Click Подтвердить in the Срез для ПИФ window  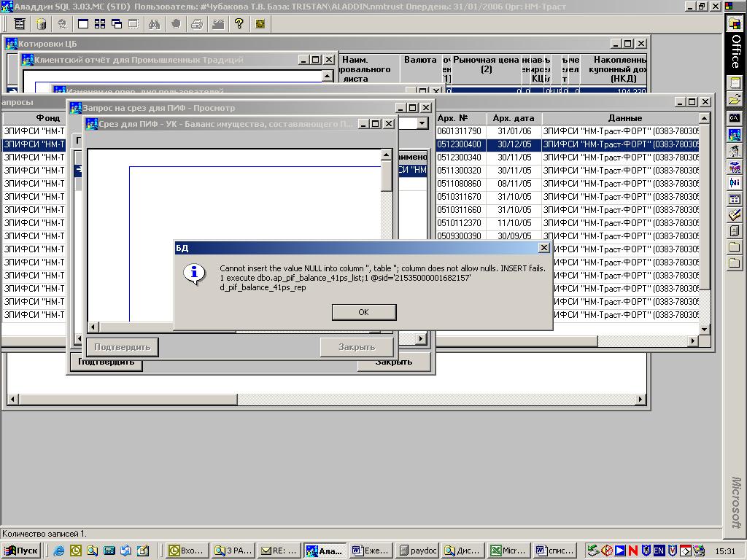pos(123,347)
